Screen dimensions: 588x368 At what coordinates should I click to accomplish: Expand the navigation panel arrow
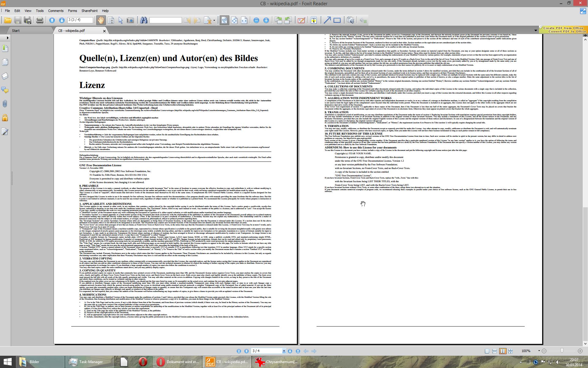[8, 38]
